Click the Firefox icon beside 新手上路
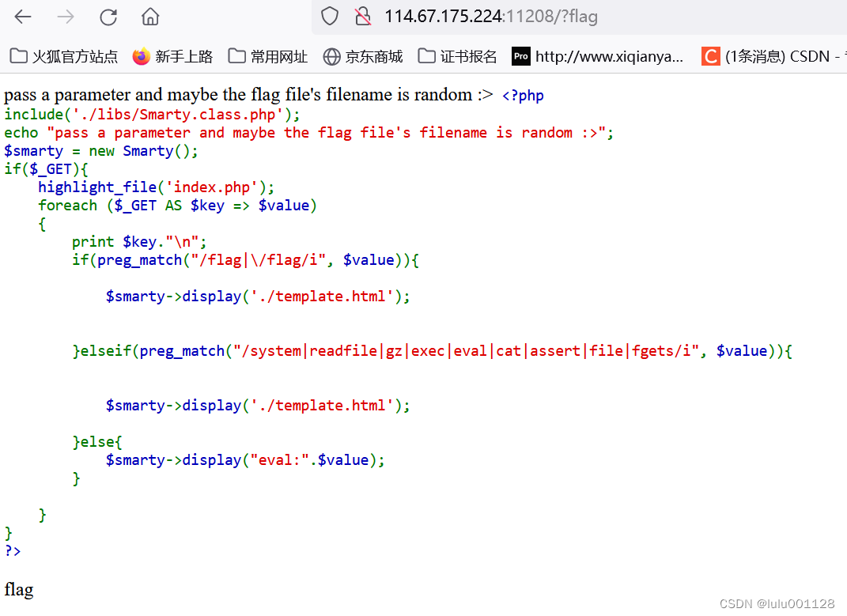The height and width of the screenshot is (616, 847). click(140, 56)
